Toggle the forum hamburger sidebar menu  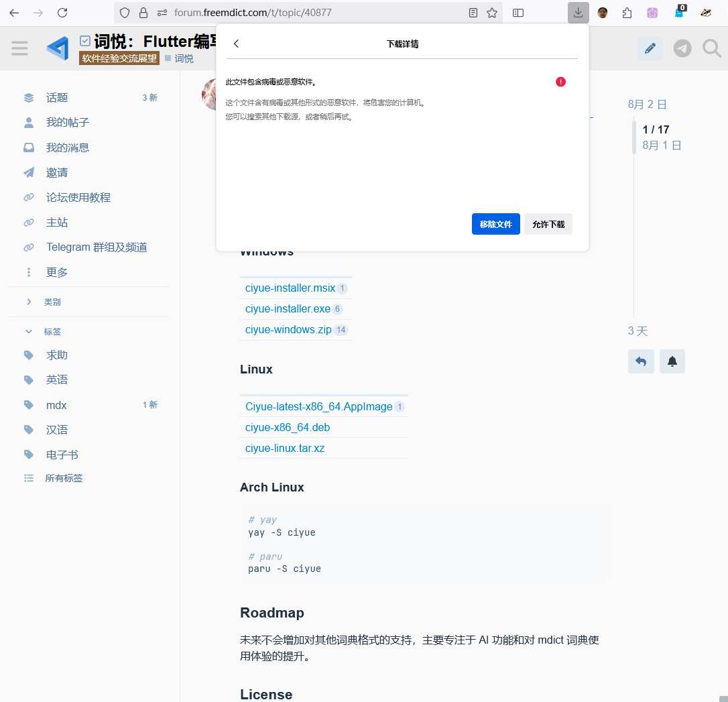(19, 48)
